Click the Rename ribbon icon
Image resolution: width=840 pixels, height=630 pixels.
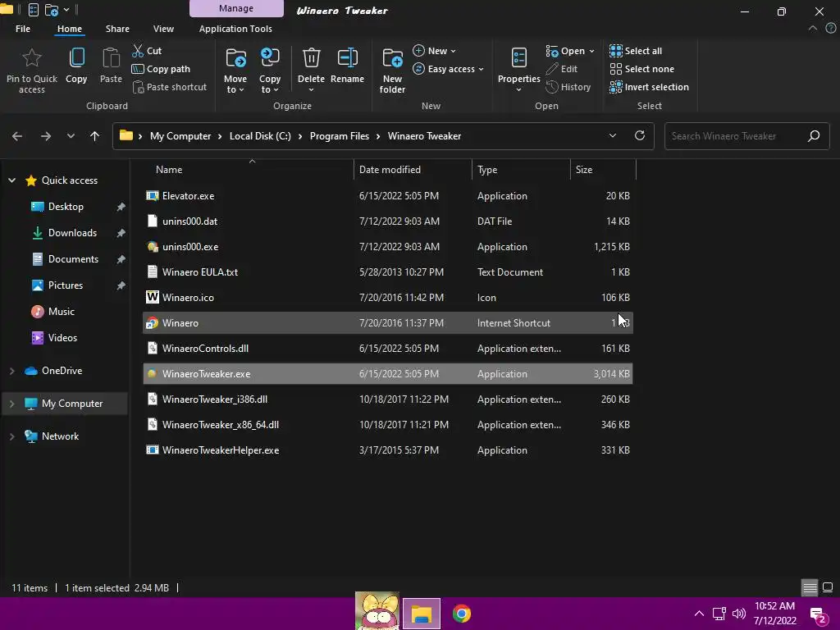[x=347, y=58]
